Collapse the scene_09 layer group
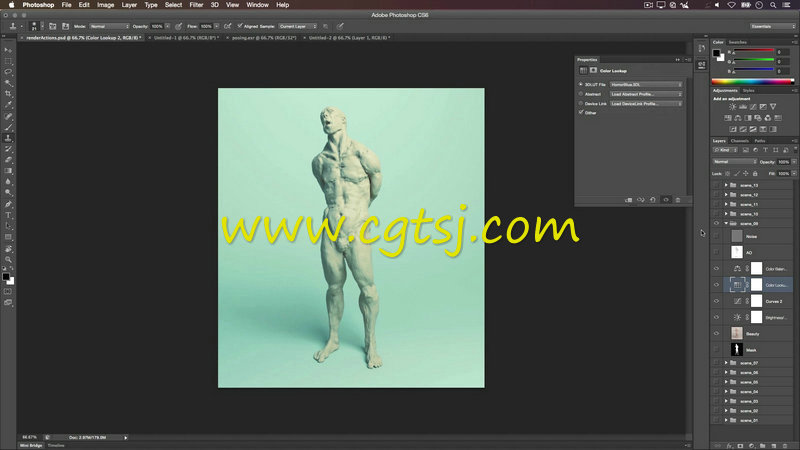Image resolution: width=800 pixels, height=450 pixels. [726, 223]
